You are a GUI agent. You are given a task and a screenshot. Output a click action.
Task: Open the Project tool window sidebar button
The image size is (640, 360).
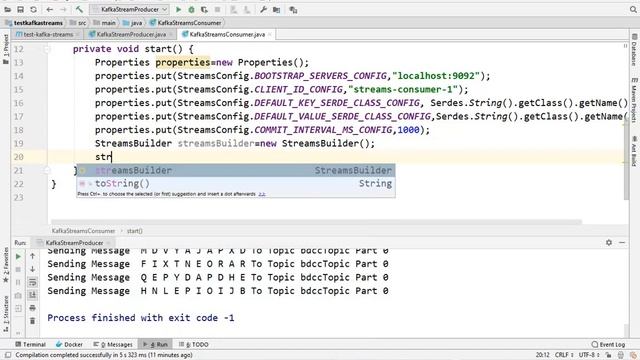[x=5, y=49]
